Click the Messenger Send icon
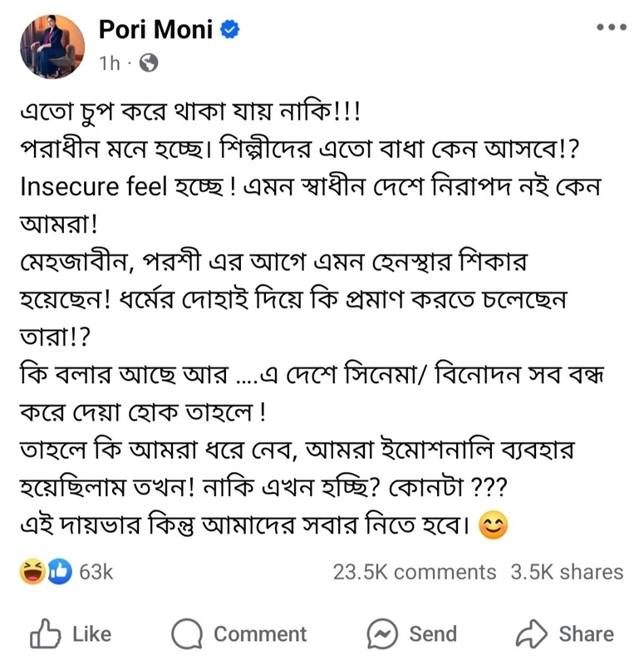644x665 pixels. pos(382,634)
